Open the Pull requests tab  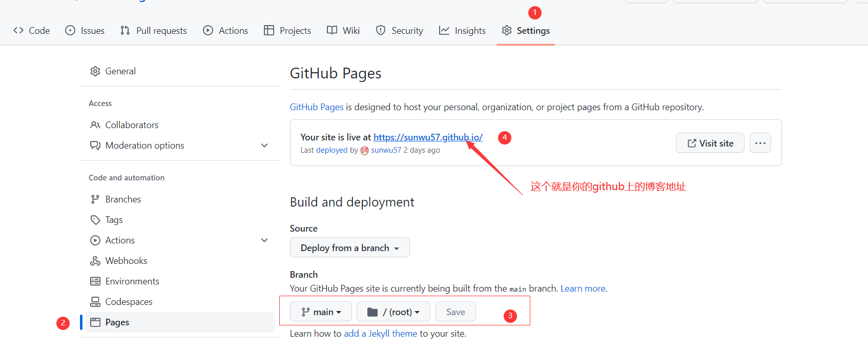[153, 31]
